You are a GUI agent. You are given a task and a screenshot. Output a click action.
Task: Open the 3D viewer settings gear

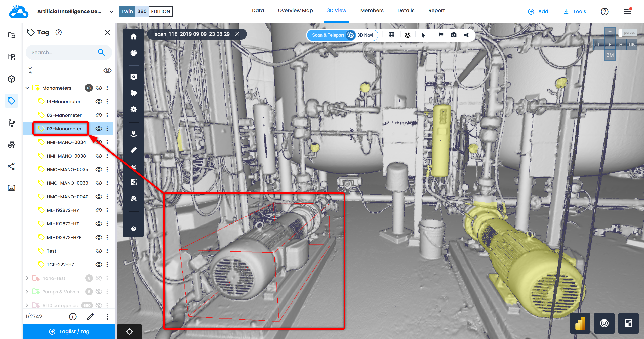point(134,109)
